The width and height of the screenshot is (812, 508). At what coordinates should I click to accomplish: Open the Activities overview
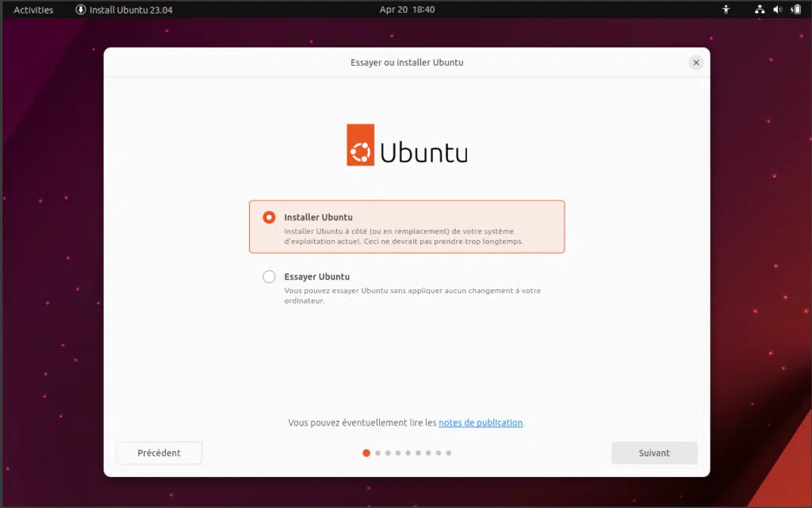coord(33,10)
